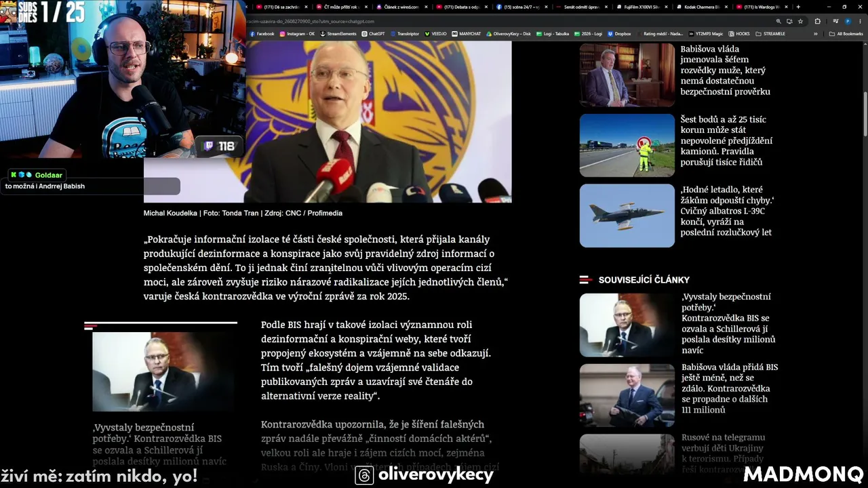Click the Michal Koudelka main article photo
The image size is (868, 488).
tap(379, 122)
